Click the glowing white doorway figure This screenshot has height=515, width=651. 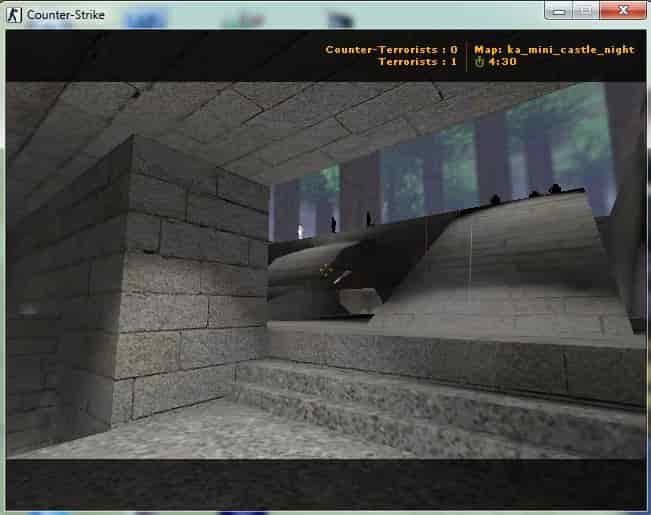(301, 231)
